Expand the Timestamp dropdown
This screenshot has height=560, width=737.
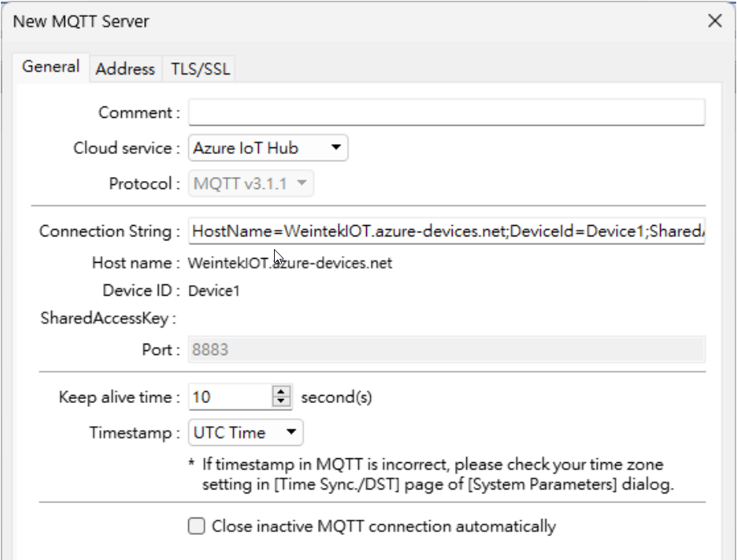(x=245, y=433)
